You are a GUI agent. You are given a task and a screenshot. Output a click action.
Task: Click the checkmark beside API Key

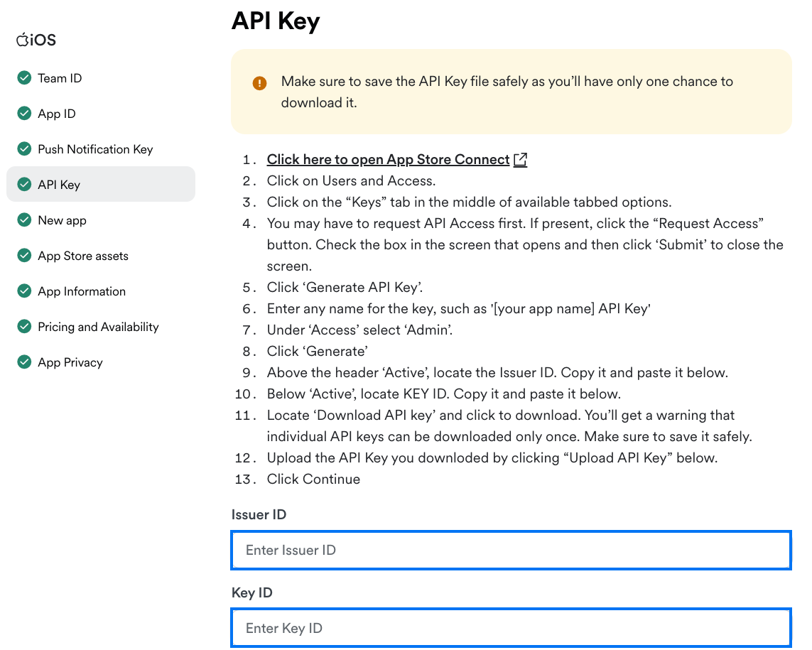[24, 184]
